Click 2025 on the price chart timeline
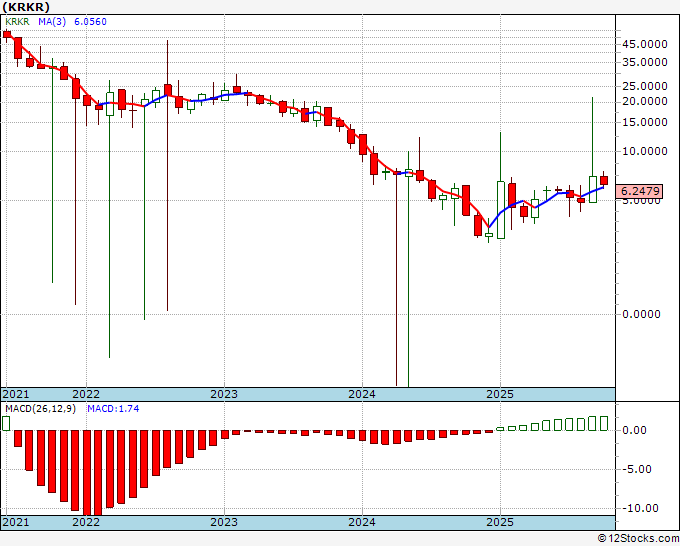680x546 pixels. coord(500,394)
